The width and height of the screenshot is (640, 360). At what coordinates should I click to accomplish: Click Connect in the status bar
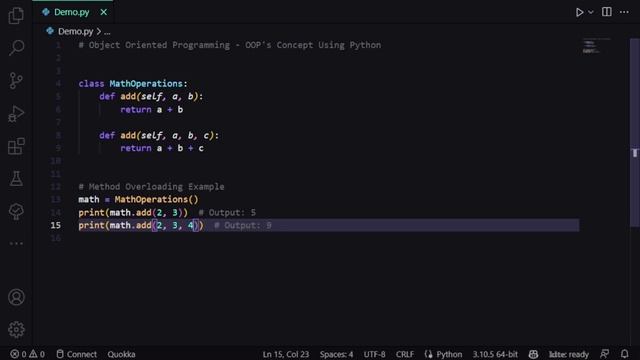click(x=76, y=354)
